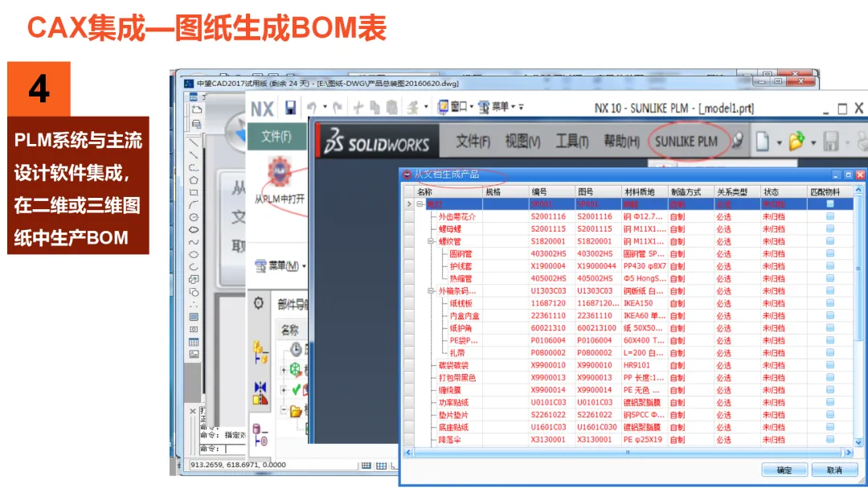Click the NX save disk icon
Screen dimensions: 868x489
(x=291, y=108)
